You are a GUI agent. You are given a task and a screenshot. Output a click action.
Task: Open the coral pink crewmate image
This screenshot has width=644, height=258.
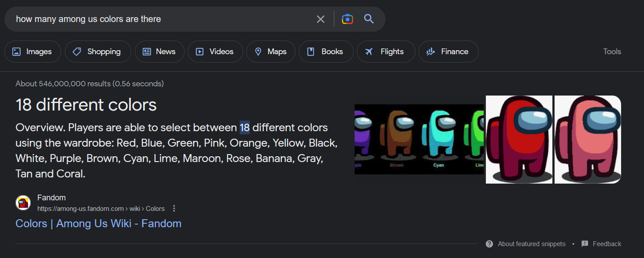point(588,140)
